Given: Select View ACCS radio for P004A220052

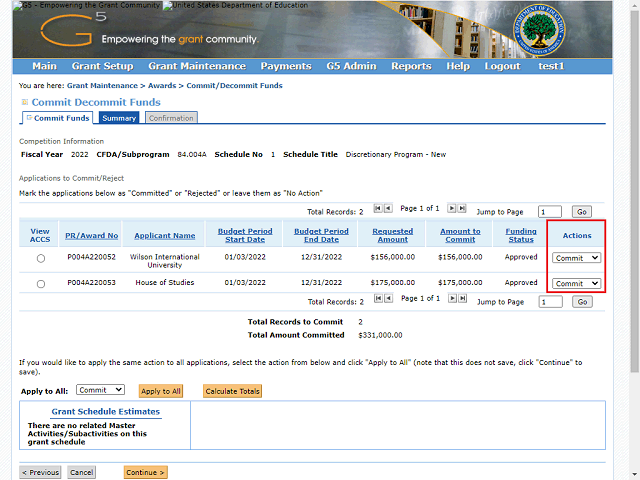Looking at the screenshot, I should pos(41,258).
